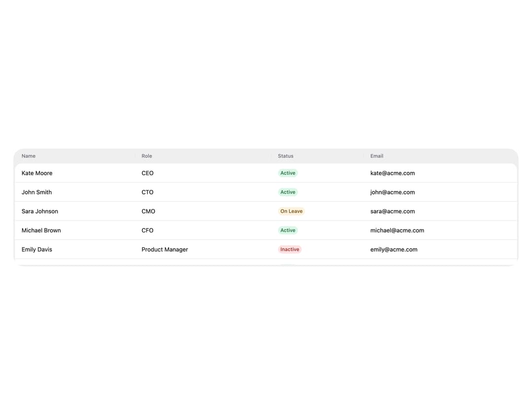
Task: Select the CFO role cell
Action: (x=147, y=230)
